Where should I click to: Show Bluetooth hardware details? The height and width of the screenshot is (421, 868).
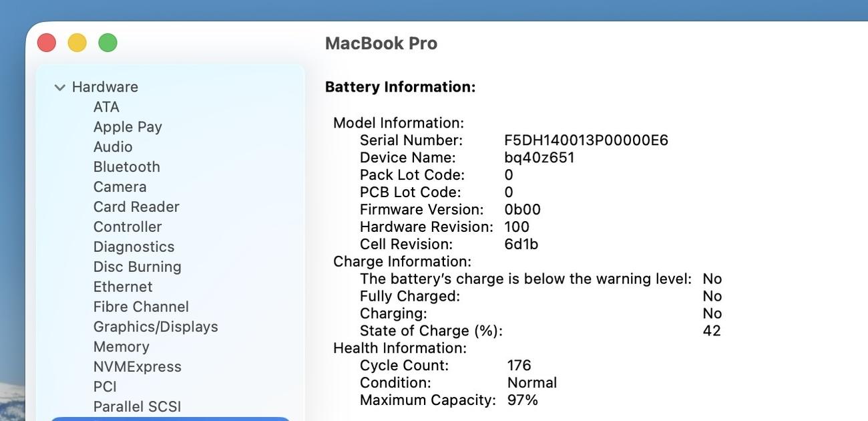click(x=127, y=167)
